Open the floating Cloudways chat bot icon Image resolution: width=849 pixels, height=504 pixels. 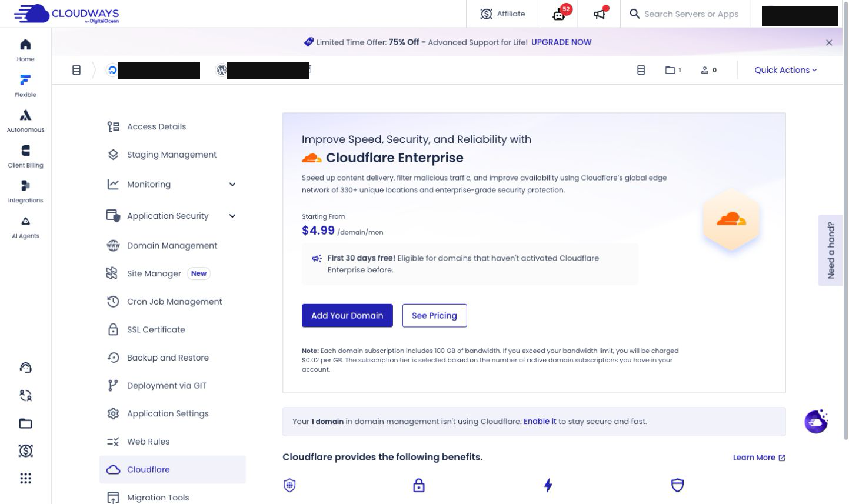pyautogui.click(x=817, y=421)
